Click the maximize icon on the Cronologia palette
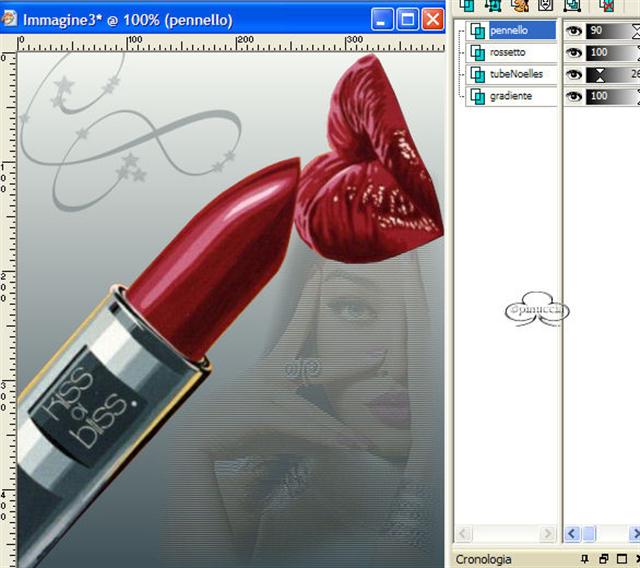 pos(622,559)
